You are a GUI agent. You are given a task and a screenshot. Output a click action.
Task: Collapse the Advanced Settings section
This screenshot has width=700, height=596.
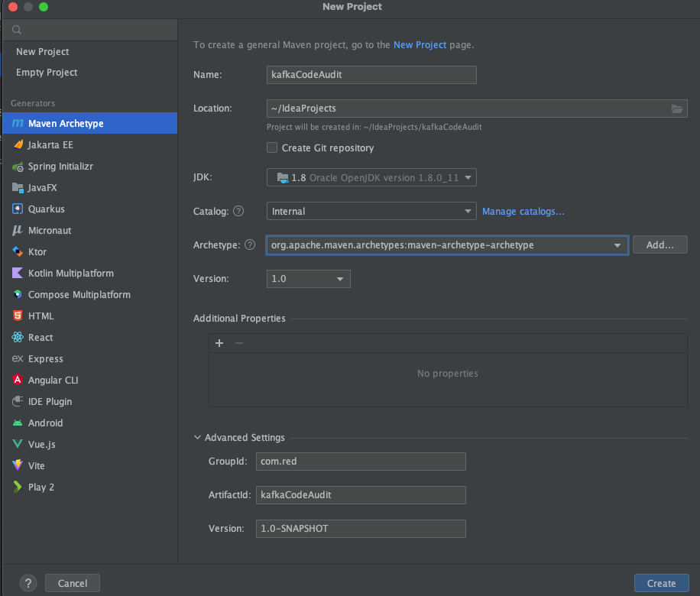pos(197,438)
